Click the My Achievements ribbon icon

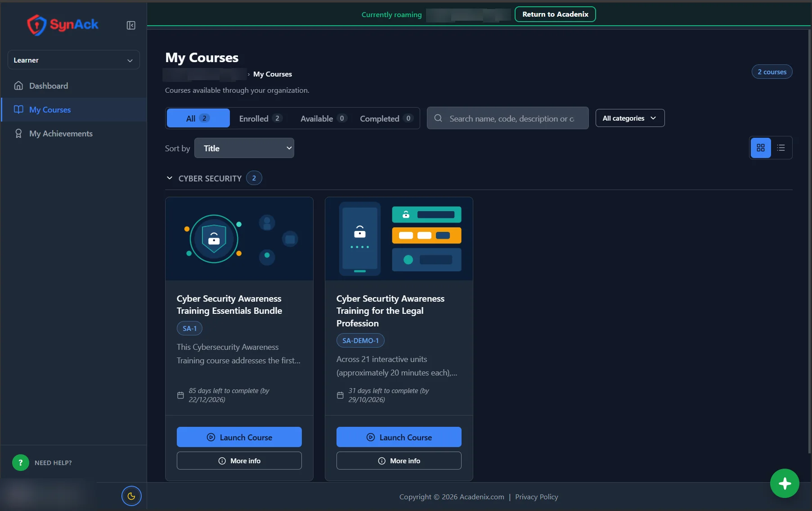pyautogui.click(x=18, y=133)
